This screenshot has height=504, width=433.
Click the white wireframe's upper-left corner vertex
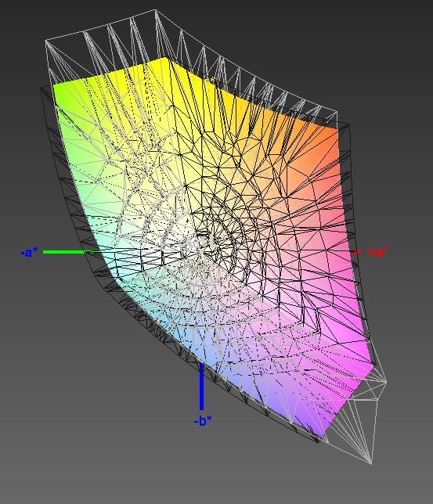click(x=45, y=40)
